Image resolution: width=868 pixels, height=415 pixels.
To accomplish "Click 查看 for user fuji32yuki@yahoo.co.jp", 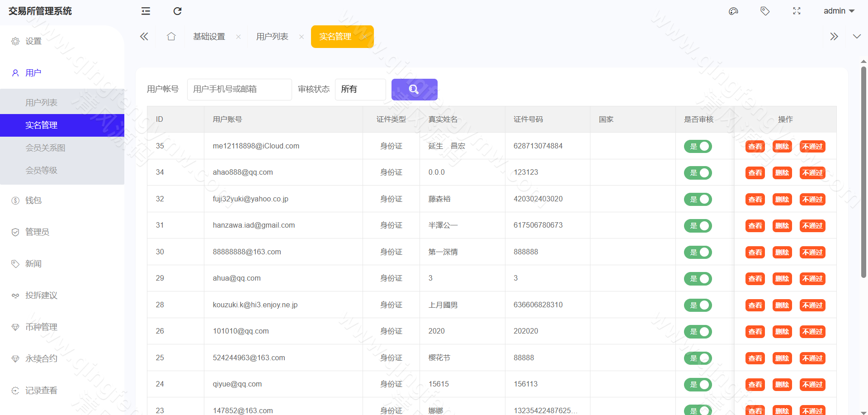I will tap(755, 199).
